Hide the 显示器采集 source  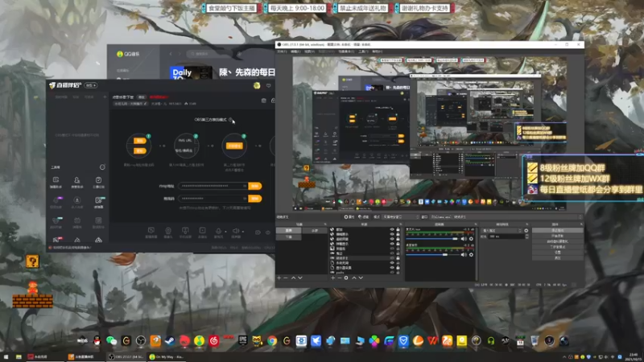[x=392, y=267]
